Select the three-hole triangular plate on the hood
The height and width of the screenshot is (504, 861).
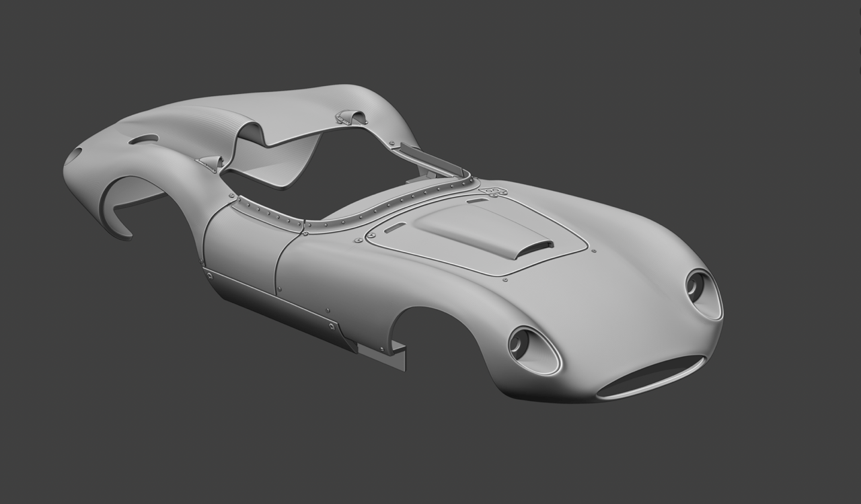click(x=496, y=192)
